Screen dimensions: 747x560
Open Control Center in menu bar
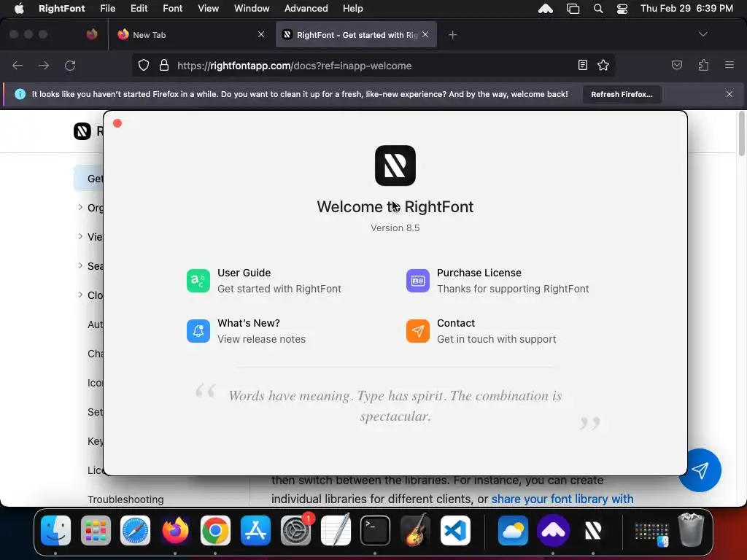[x=622, y=8]
